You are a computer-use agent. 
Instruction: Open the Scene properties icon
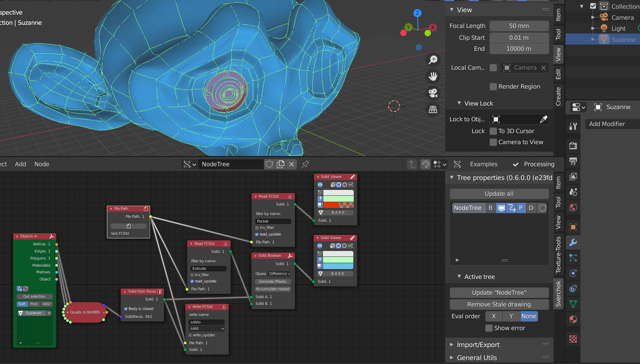573,192
